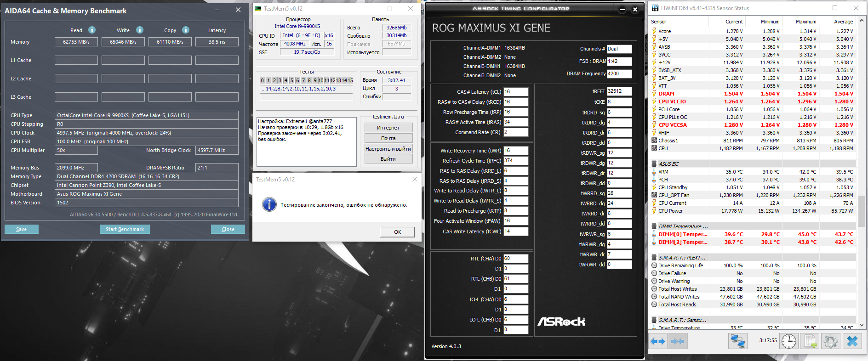Click the info icon beside Read in AIDA64
This screenshot has height=361, width=868.
(x=92, y=30)
